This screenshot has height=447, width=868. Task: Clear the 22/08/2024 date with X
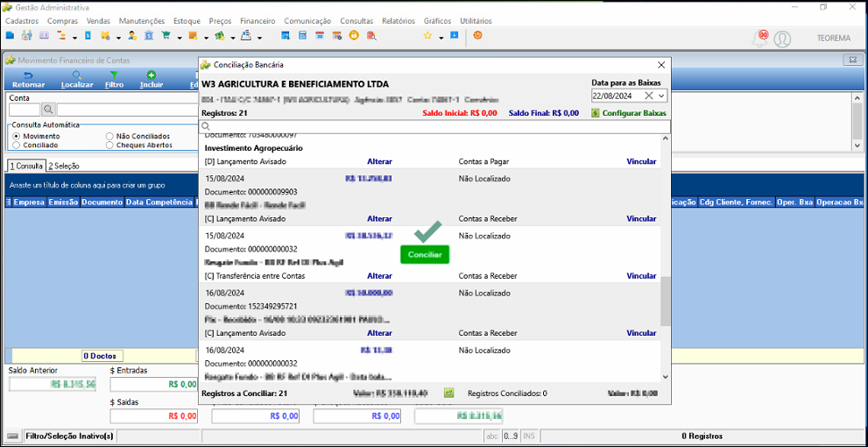point(649,96)
